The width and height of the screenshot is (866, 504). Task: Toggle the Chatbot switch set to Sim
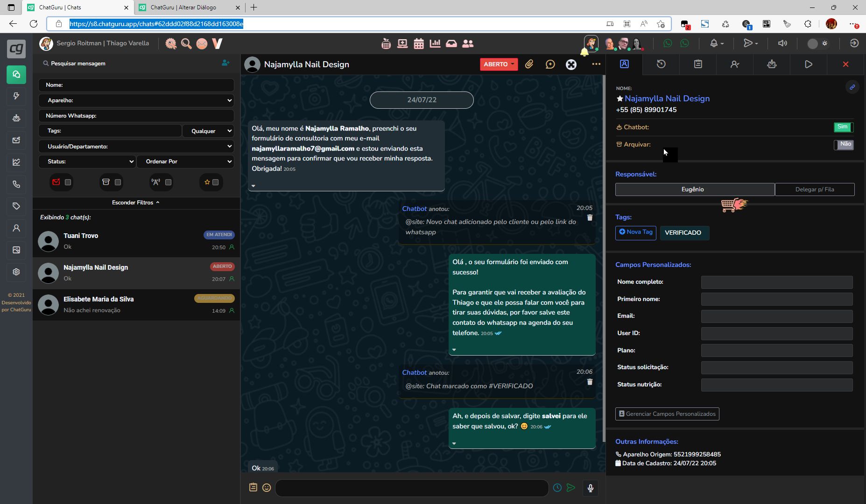(x=844, y=127)
